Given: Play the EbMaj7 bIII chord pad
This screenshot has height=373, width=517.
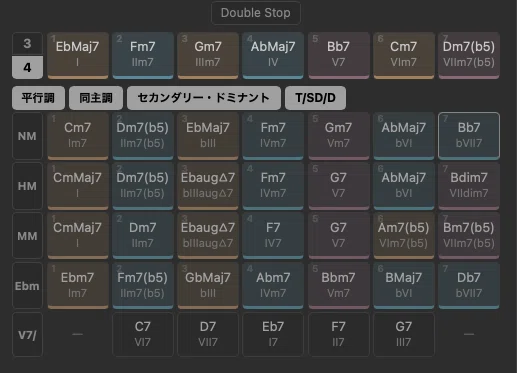Looking at the screenshot, I should click(208, 136).
